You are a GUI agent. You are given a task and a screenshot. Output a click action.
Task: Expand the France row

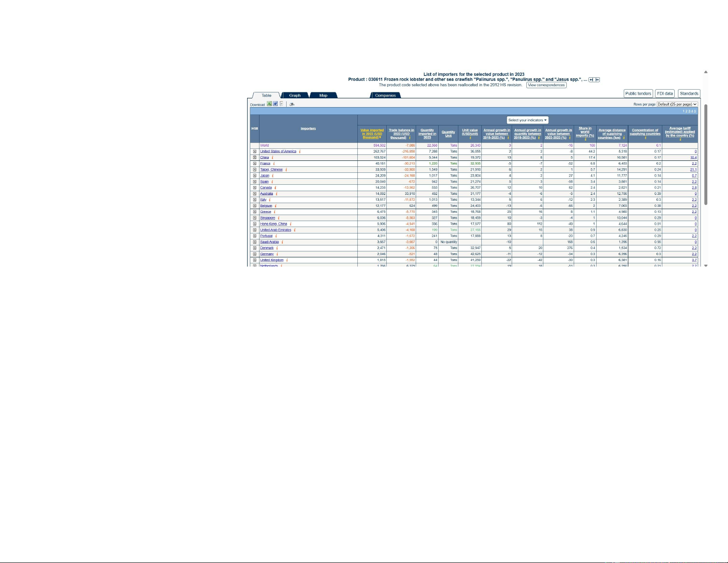(254, 164)
